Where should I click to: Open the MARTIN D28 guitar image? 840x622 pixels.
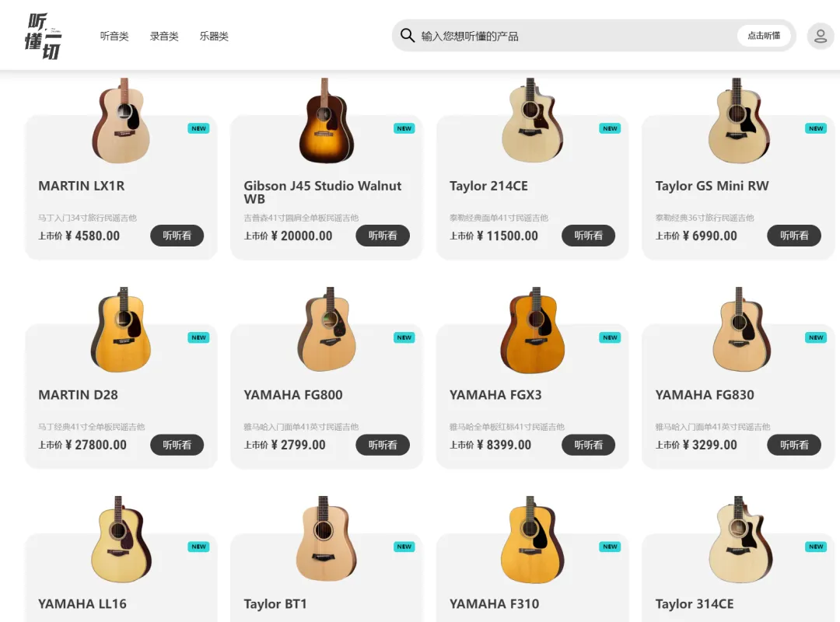tap(121, 330)
